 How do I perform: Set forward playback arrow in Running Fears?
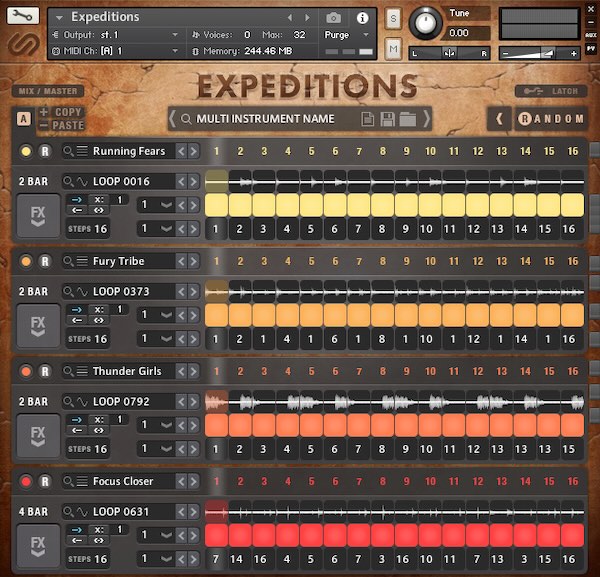pyautogui.click(x=77, y=199)
